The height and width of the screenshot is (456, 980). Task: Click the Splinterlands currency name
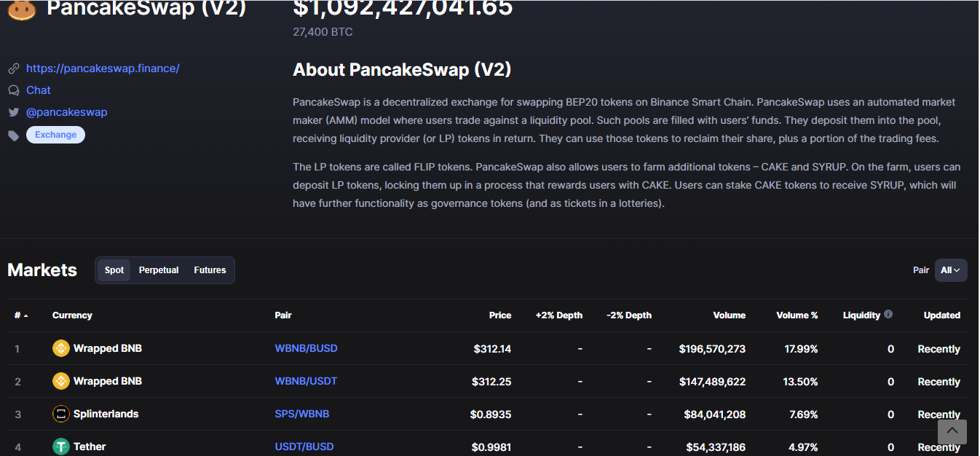106,414
